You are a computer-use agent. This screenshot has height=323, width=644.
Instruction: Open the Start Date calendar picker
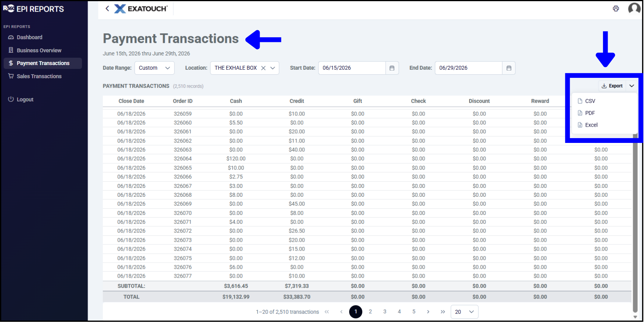pyautogui.click(x=392, y=68)
